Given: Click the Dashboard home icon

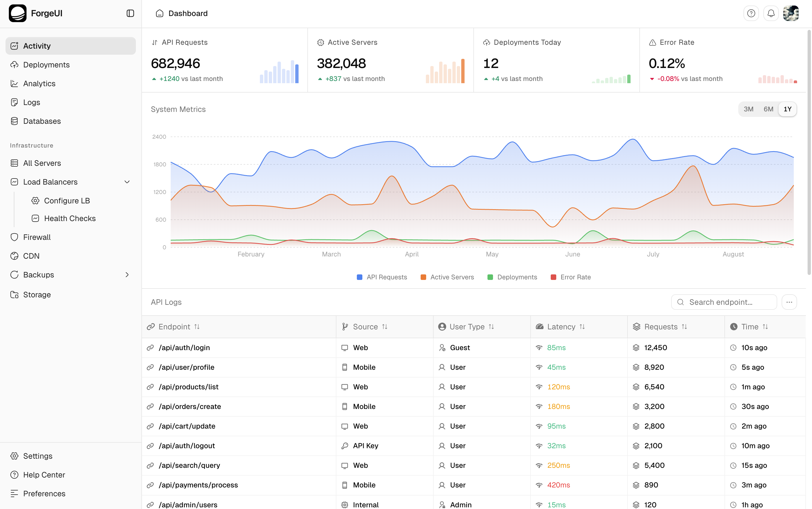Looking at the screenshot, I should click(159, 13).
